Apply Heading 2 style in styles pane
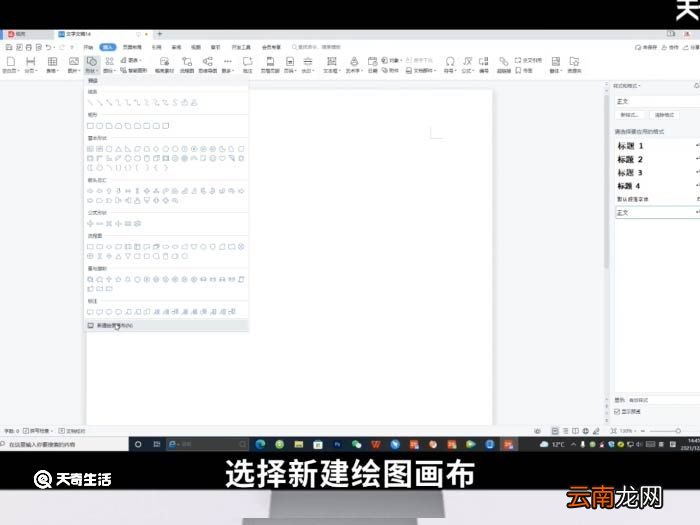Viewport: 700px width, 525px height. click(x=630, y=159)
